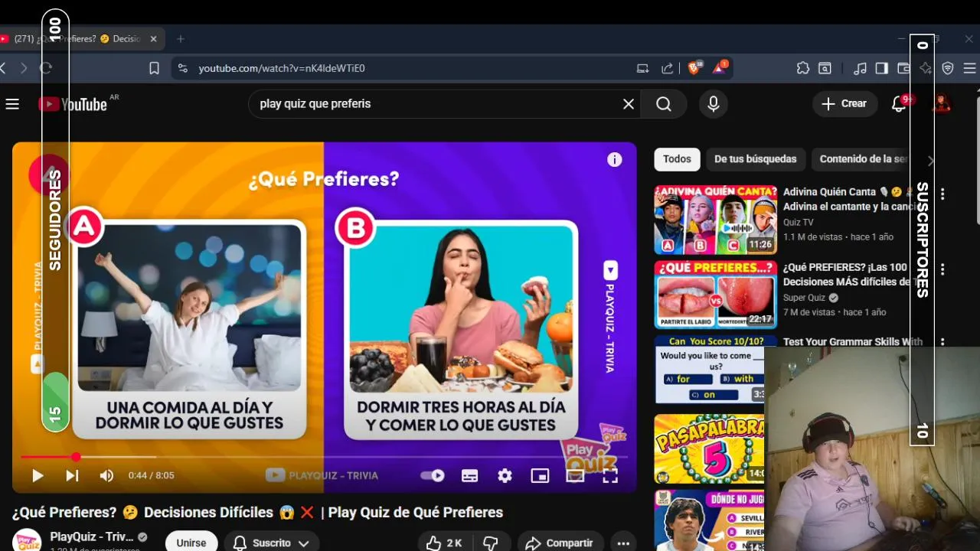Open the Suscrito notification dropdown
The image size is (980, 551).
pos(272,543)
